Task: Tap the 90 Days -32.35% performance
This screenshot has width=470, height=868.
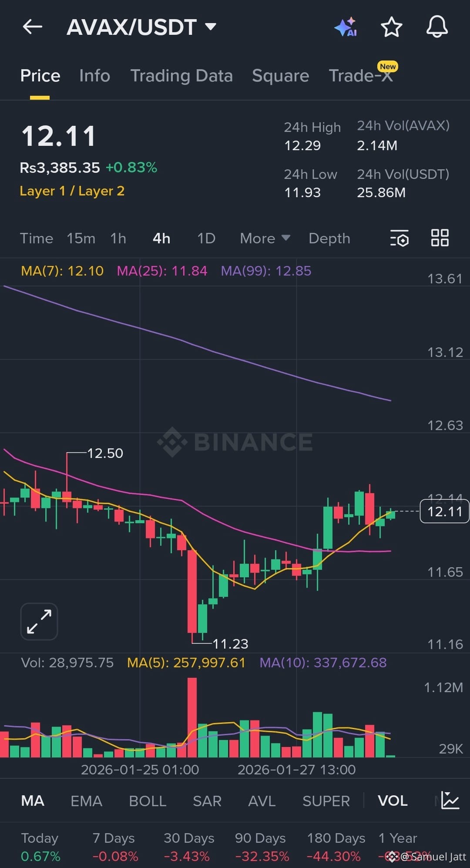Action: [x=262, y=847]
